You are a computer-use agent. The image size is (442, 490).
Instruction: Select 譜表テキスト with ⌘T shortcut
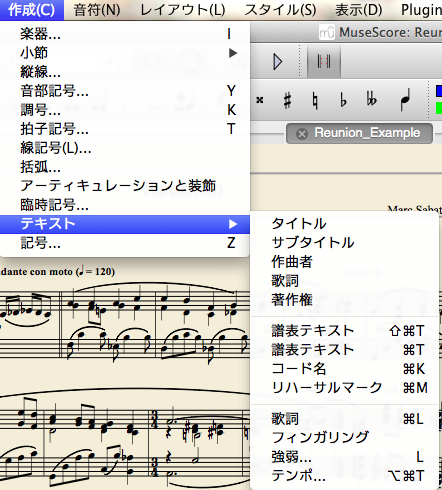345,350
